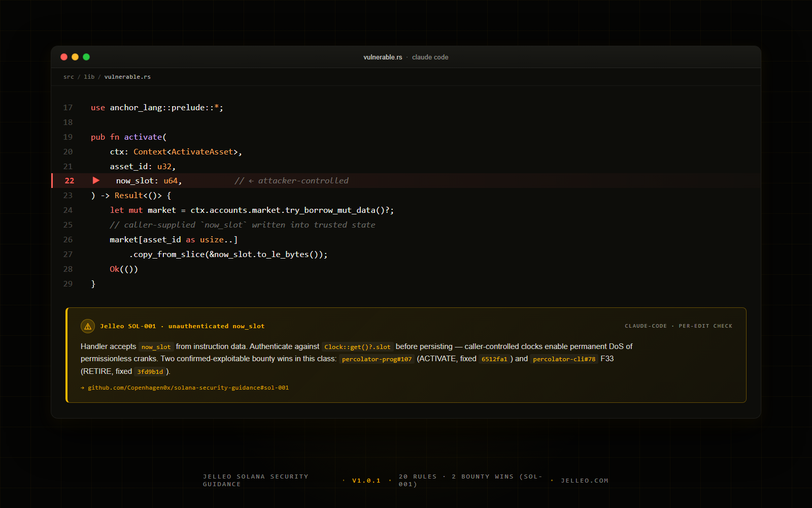Viewport: 812px width, 508px height.
Task: Click the 'now_slot: u64,' highlighted parameter
Action: (149, 181)
